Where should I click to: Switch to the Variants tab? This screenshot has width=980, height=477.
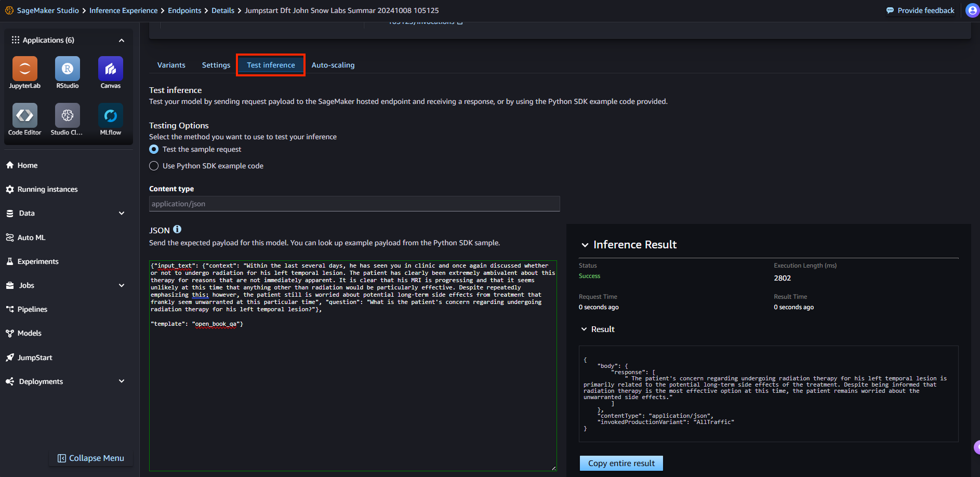[171, 65]
